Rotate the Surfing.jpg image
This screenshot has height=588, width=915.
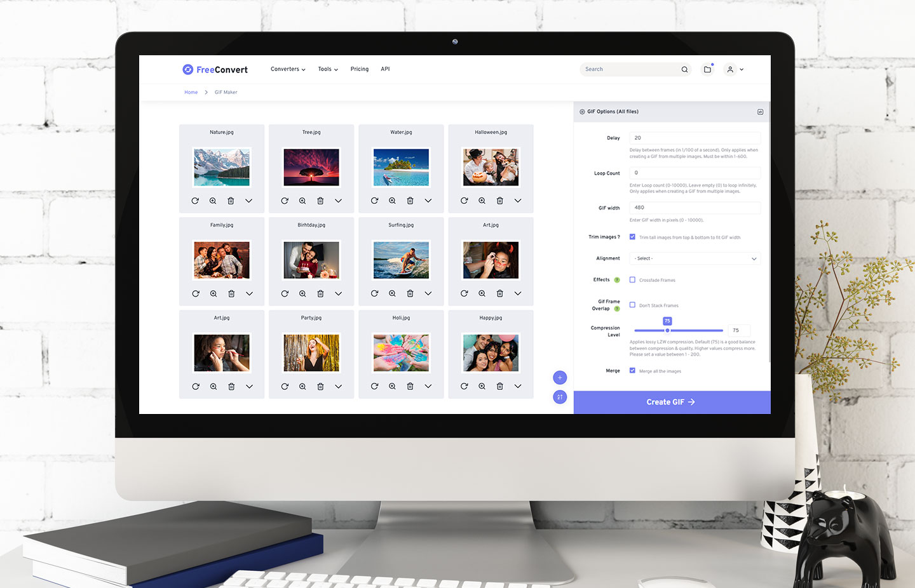[374, 293]
